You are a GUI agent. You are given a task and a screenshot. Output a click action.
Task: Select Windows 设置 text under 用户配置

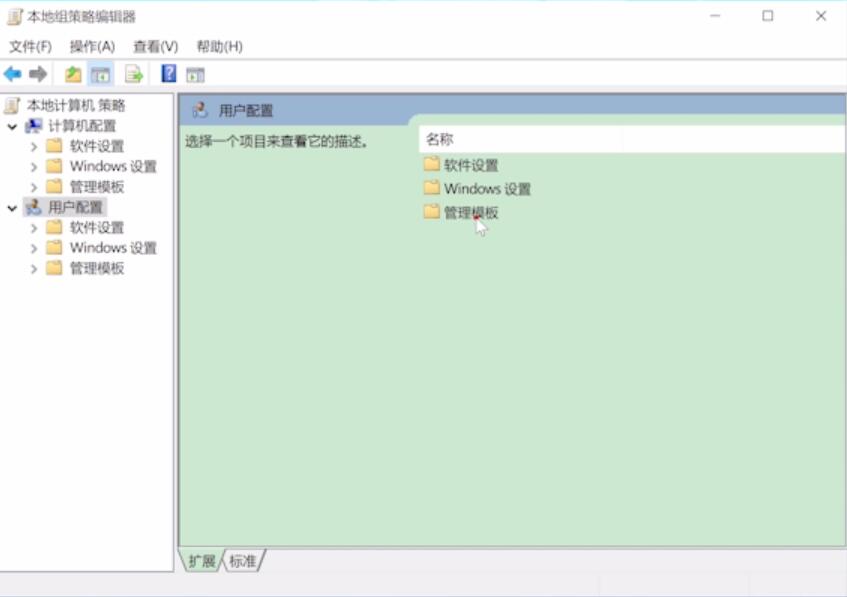(x=113, y=248)
